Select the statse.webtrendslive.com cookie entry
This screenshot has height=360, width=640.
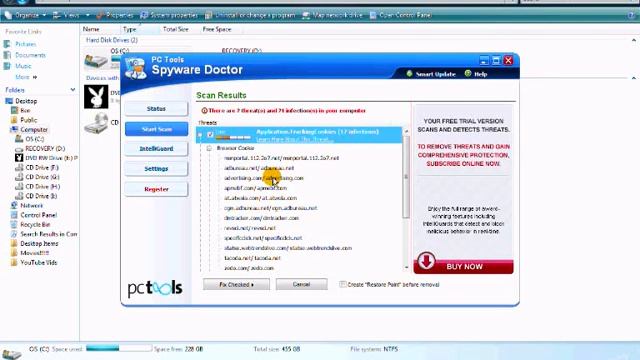point(288,248)
